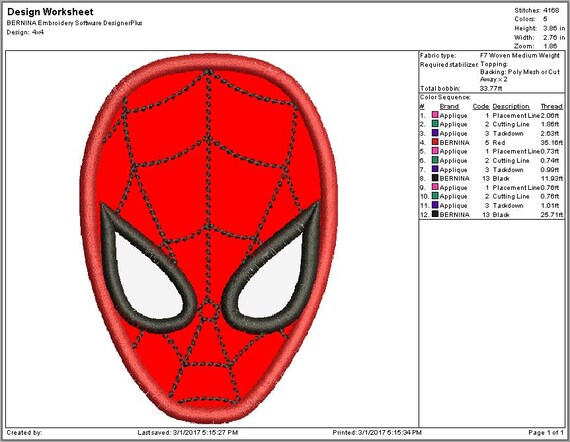
Task: Click the 'BERNINA' brand in row 8
Action: click(x=454, y=178)
